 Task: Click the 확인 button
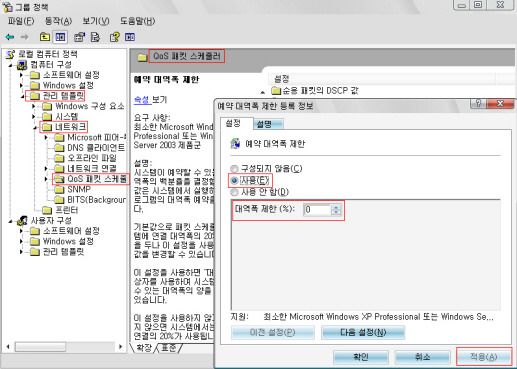pyautogui.click(x=360, y=357)
